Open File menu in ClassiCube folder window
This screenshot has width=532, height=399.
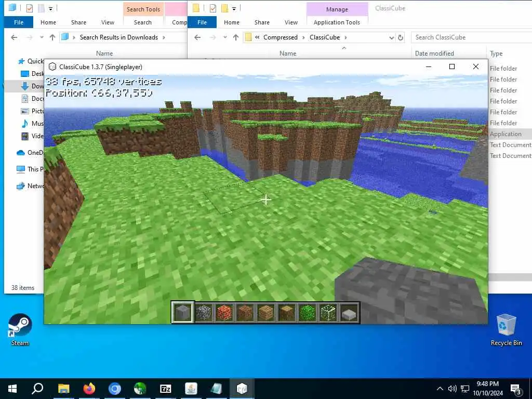coord(202,22)
